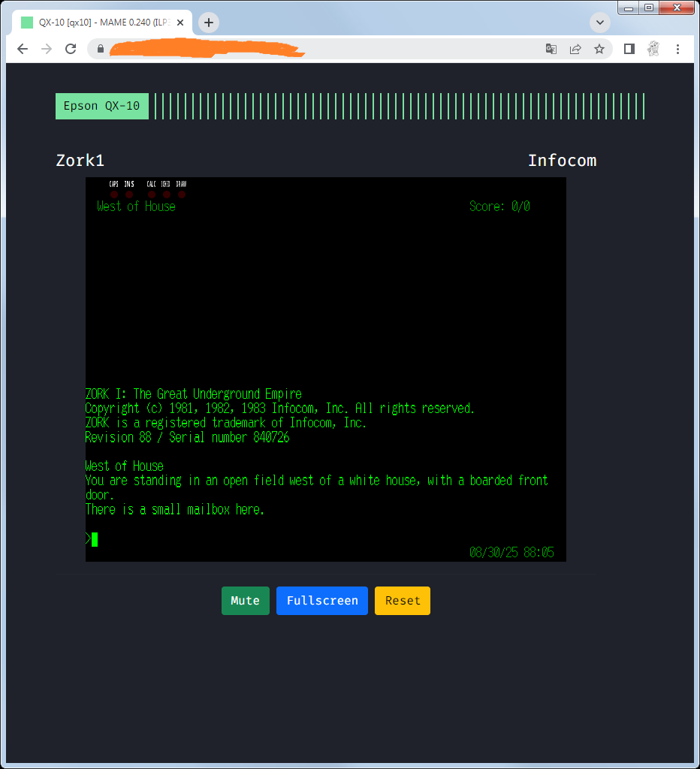Click the Zork1 title text
Viewport: 700px width, 769px height.
pos(80,161)
